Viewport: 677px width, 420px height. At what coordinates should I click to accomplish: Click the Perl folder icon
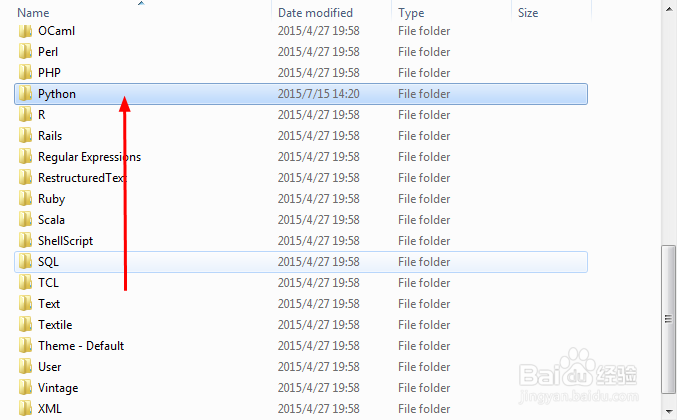click(x=25, y=52)
